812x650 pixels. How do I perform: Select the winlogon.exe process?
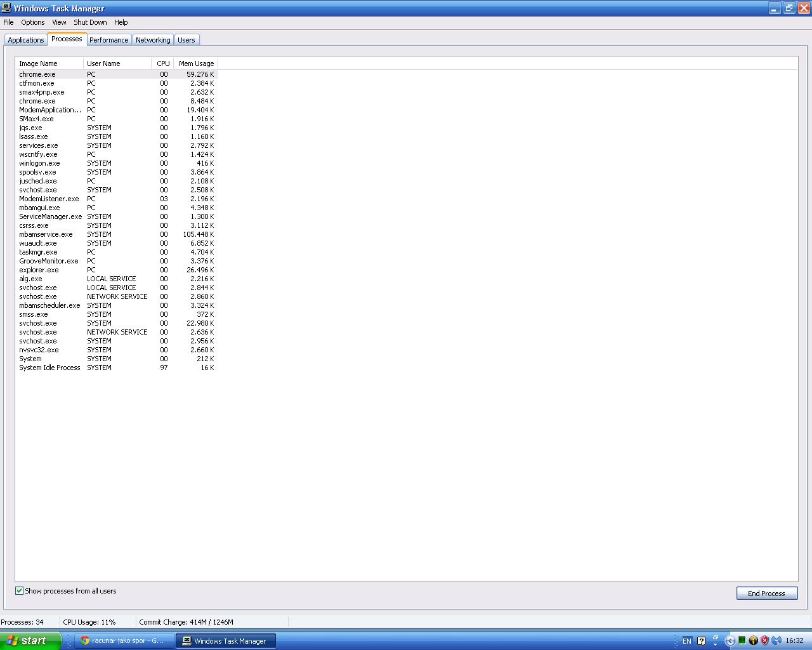117,163
